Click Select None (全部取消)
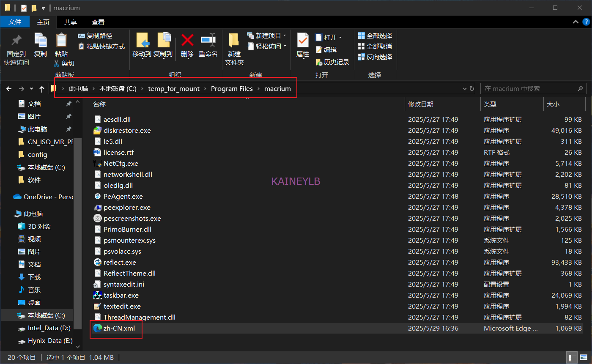This screenshot has width=592, height=364. (375, 47)
